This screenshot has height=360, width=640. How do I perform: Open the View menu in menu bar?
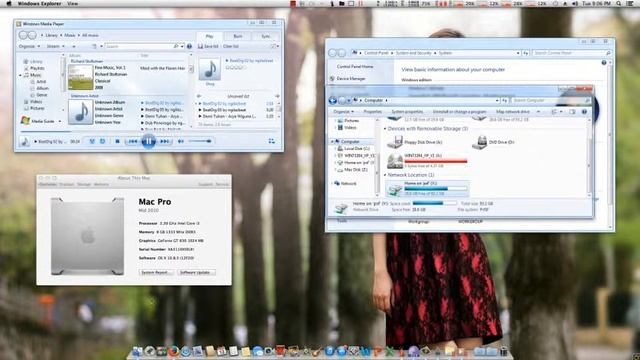tap(73, 4)
